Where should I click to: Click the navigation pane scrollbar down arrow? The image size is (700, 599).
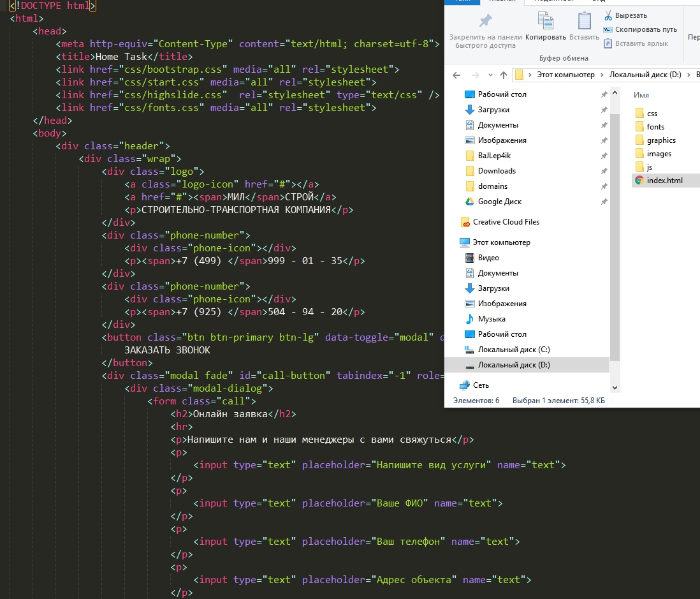point(615,388)
